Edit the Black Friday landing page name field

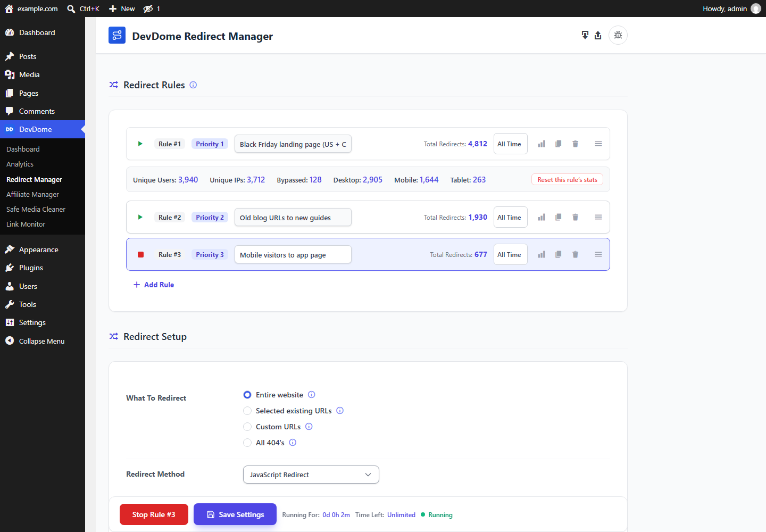pyautogui.click(x=293, y=144)
